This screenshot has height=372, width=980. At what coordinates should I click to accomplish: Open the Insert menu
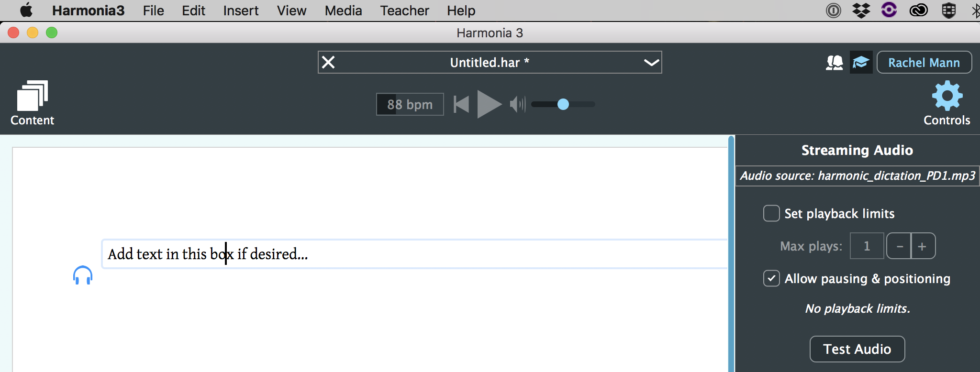tap(241, 11)
